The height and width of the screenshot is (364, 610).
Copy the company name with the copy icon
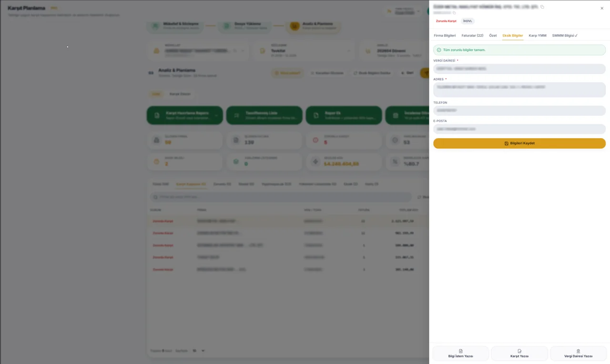[542, 7]
